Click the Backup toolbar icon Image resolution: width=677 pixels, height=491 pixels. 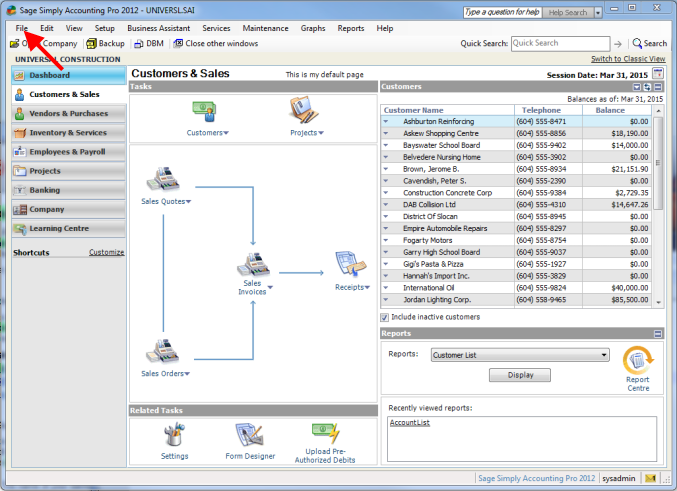[106, 44]
